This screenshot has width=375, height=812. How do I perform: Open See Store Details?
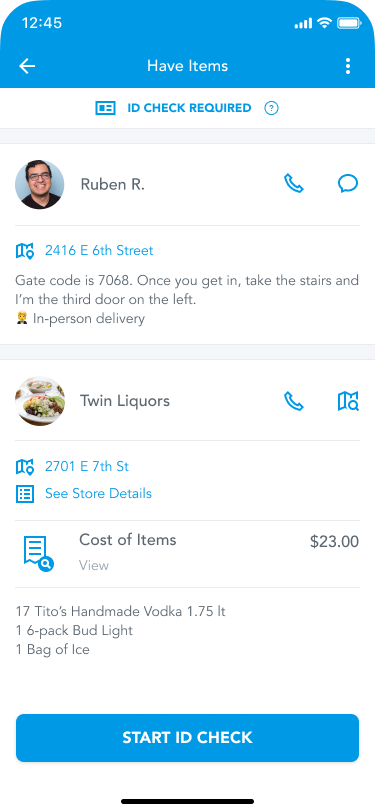(x=98, y=494)
